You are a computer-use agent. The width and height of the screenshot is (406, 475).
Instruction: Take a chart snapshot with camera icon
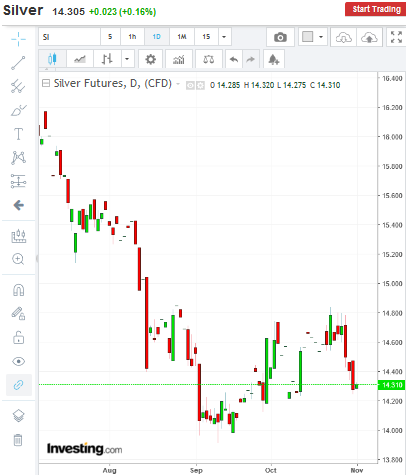tap(280, 37)
